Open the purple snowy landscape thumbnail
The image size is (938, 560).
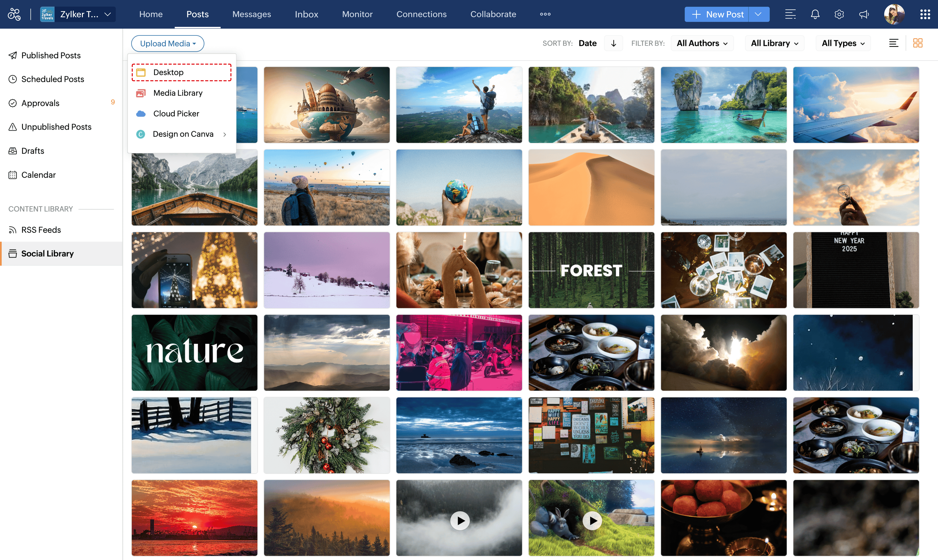327,270
